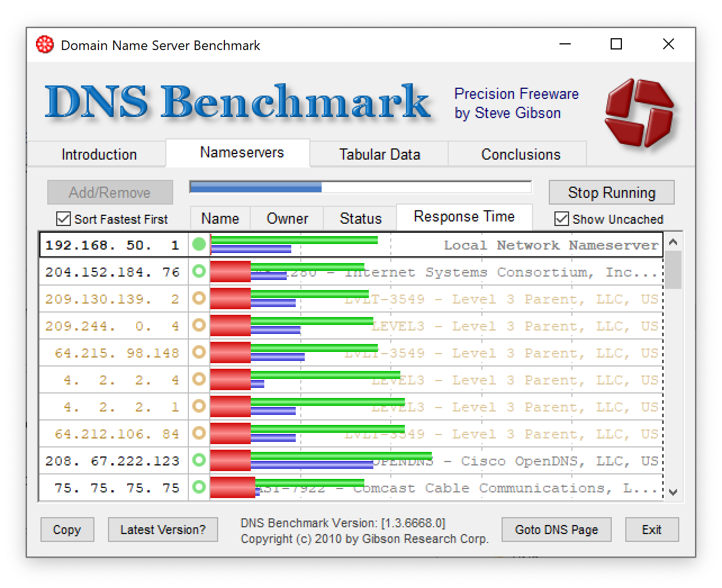The height and width of the screenshot is (588, 722).
Task: Open the Tabular Data tab
Action: point(380,154)
